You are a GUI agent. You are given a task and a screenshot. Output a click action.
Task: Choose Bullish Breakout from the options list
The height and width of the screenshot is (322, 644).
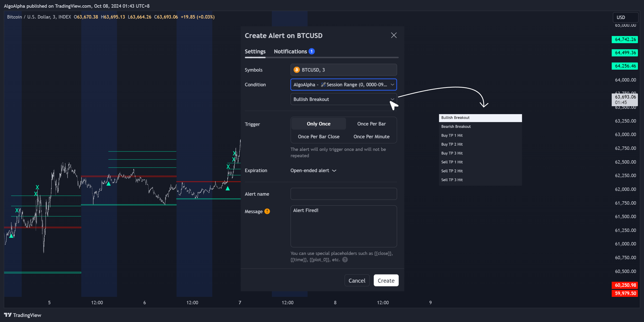pyautogui.click(x=480, y=118)
